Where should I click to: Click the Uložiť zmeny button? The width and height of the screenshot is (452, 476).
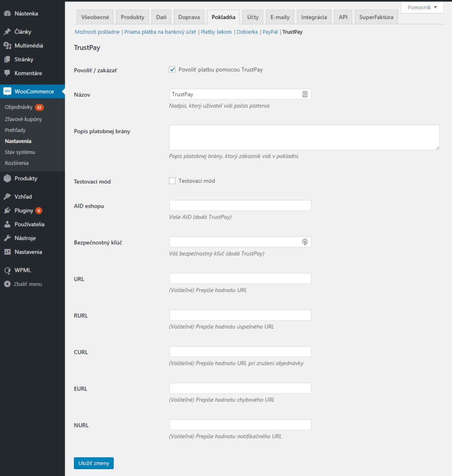click(93, 463)
